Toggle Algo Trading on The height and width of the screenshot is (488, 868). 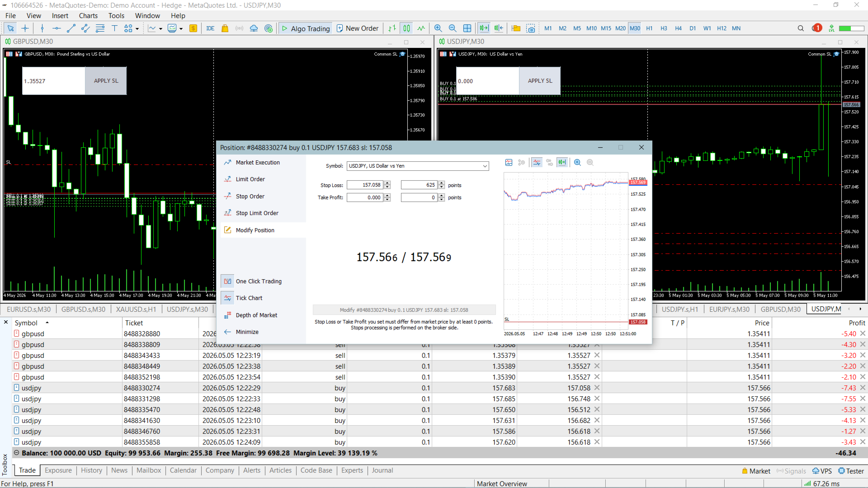(x=306, y=28)
